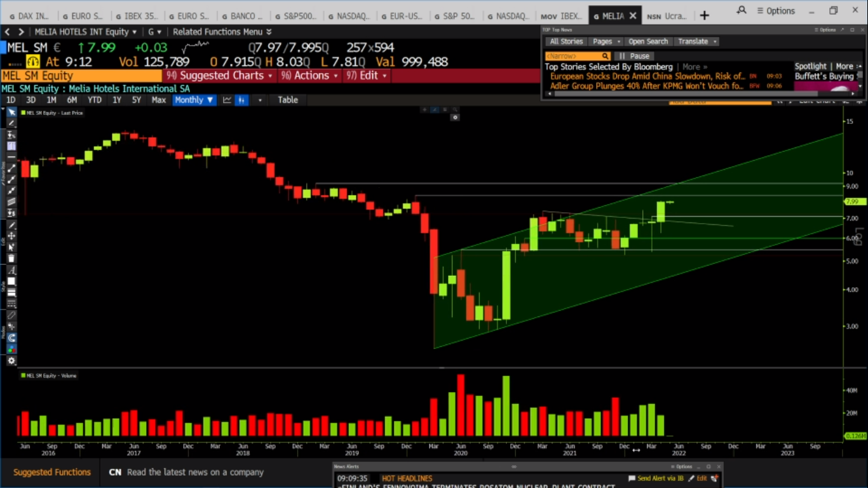This screenshot has width=868, height=488.
Task: Select the pencil annotation tool below the pointer
Action: point(11,123)
